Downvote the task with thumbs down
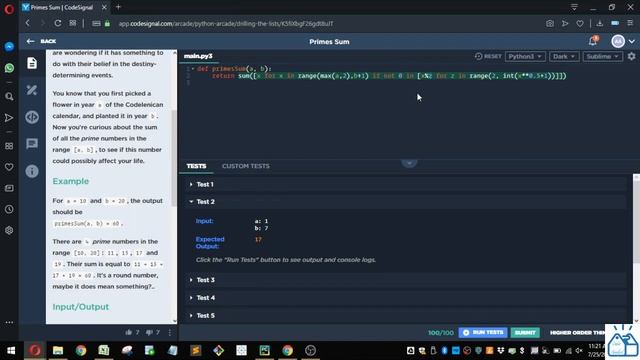The image size is (640, 360). (149, 332)
